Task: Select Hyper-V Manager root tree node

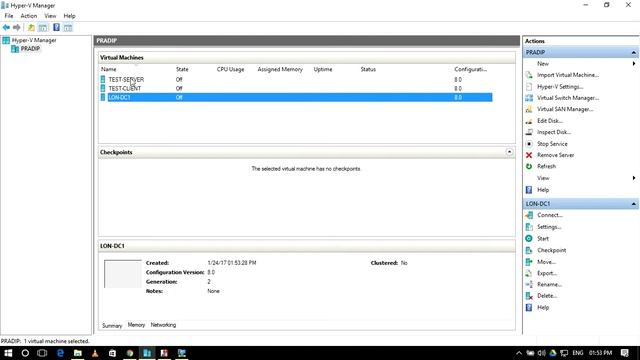Action: (x=34, y=40)
